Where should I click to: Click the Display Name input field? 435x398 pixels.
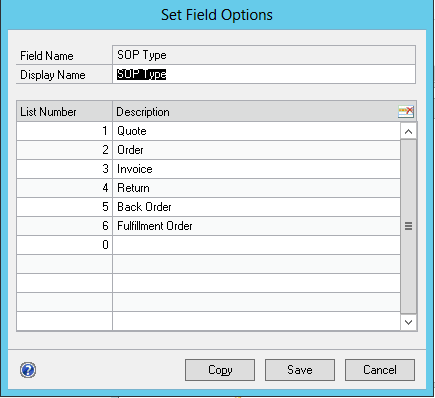pyautogui.click(x=264, y=74)
